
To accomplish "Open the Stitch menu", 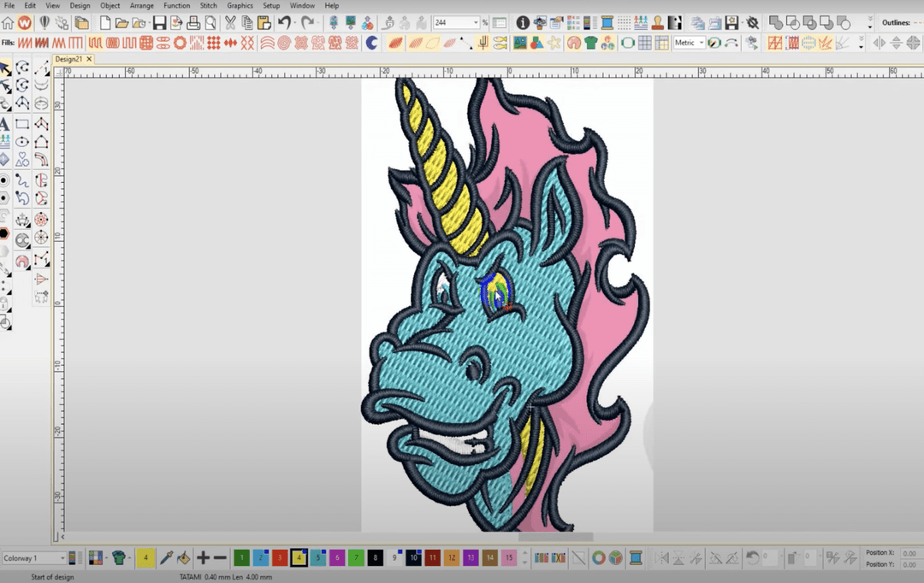I will tap(208, 5).
